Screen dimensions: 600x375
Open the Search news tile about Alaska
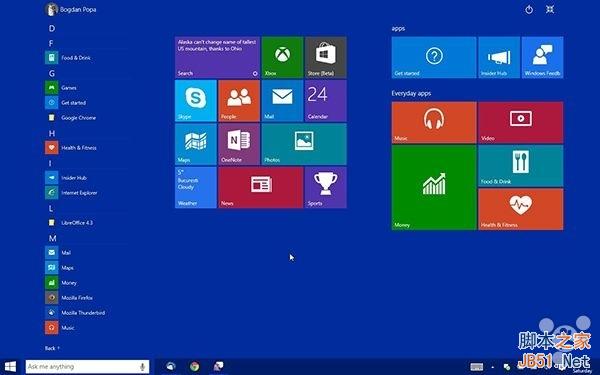tap(217, 57)
